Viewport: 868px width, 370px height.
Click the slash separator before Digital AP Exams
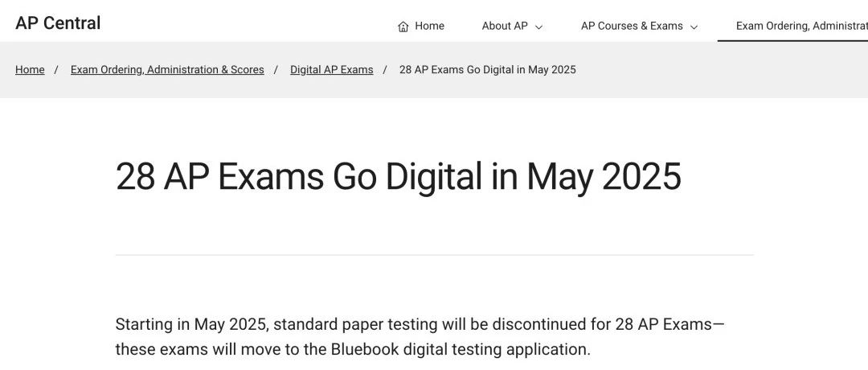point(276,70)
